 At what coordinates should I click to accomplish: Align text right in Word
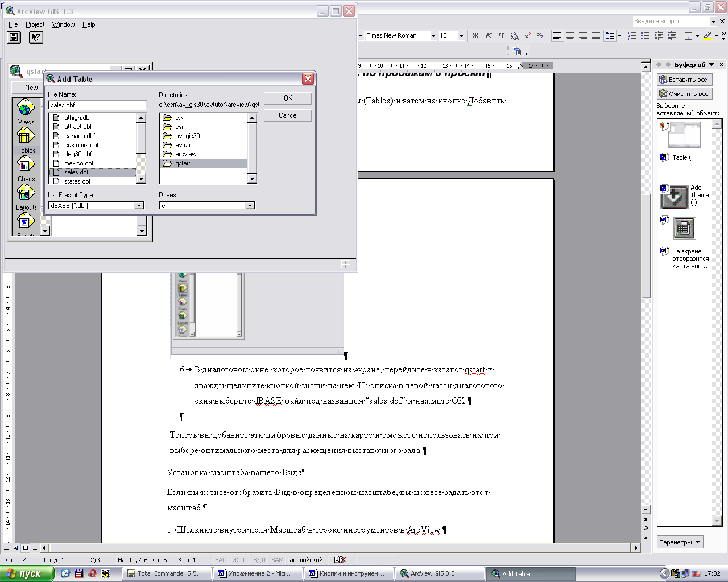(x=583, y=35)
